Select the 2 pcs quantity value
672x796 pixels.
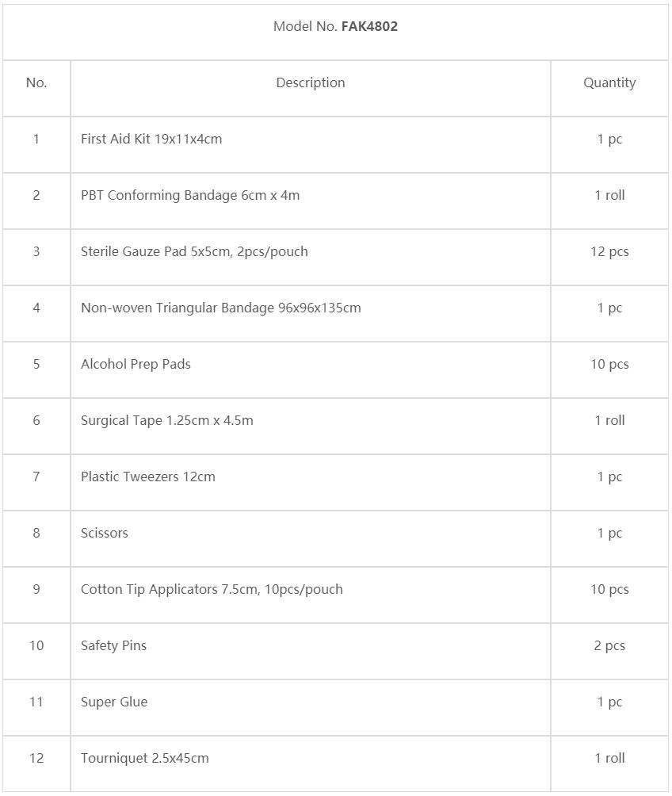pos(609,645)
